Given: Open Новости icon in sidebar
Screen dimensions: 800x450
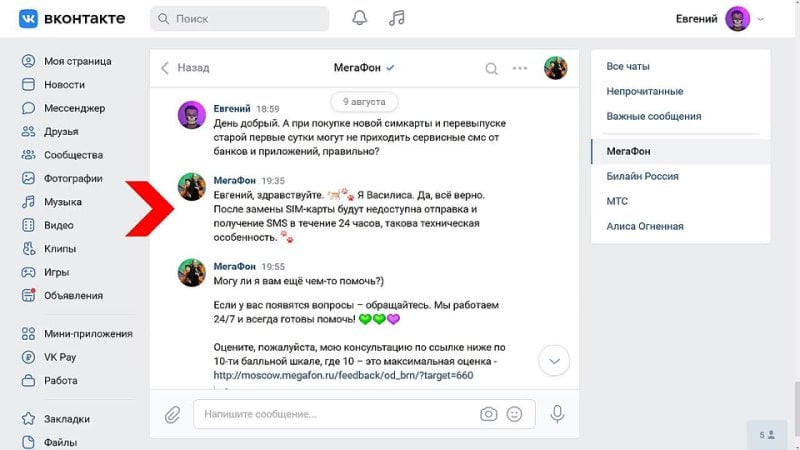Looking at the screenshot, I should pyautogui.click(x=29, y=85).
